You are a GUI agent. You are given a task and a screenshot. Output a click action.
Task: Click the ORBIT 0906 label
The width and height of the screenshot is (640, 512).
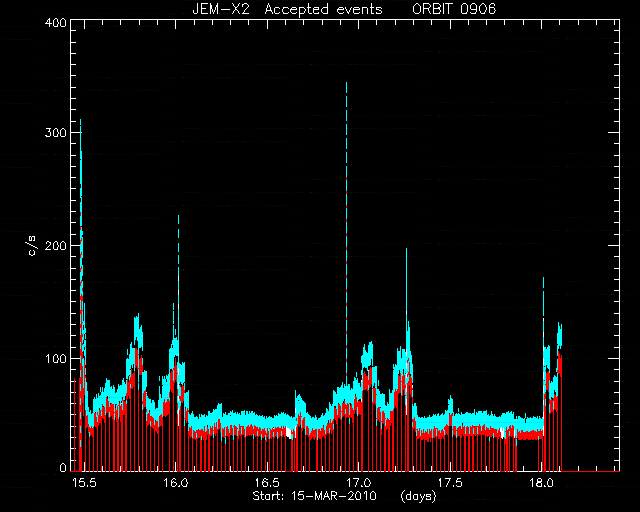(x=454, y=9)
